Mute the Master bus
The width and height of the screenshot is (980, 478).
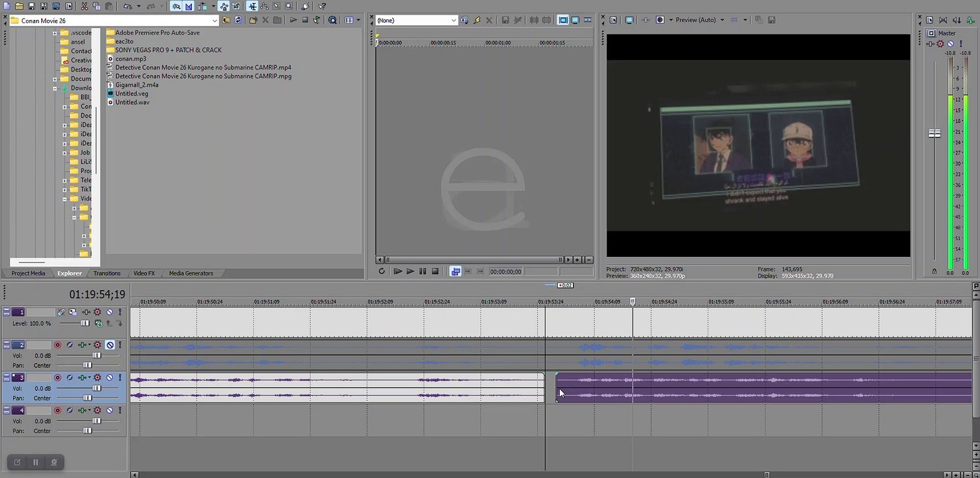[950, 44]
